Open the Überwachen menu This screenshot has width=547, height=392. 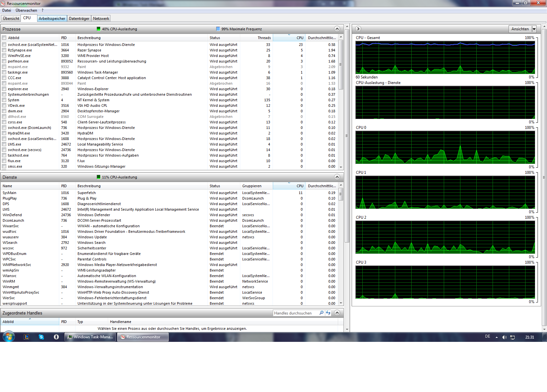(26, 10)
